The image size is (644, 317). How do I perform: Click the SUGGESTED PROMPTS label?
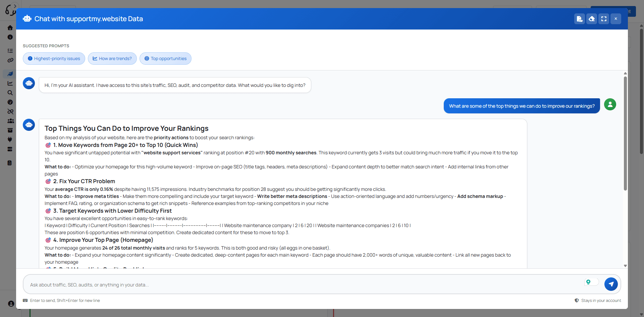click(46, 46)
